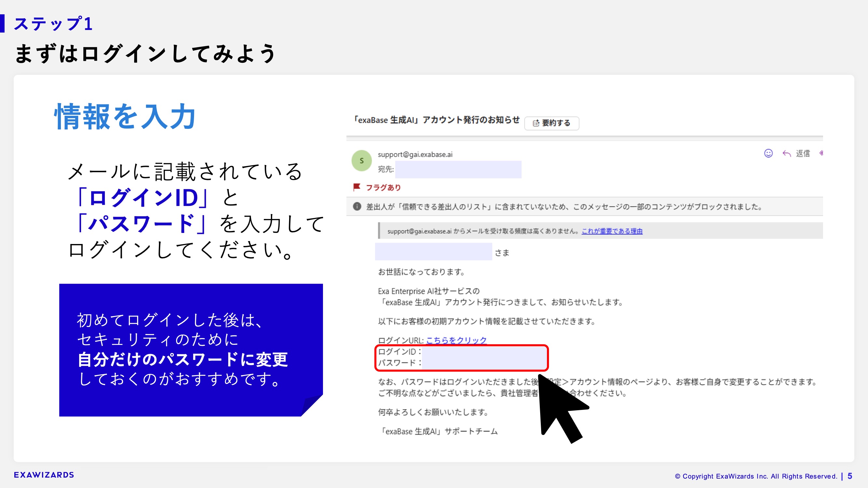
Task: Open the これが重要である理由 link
Action: tap(612, 231)
